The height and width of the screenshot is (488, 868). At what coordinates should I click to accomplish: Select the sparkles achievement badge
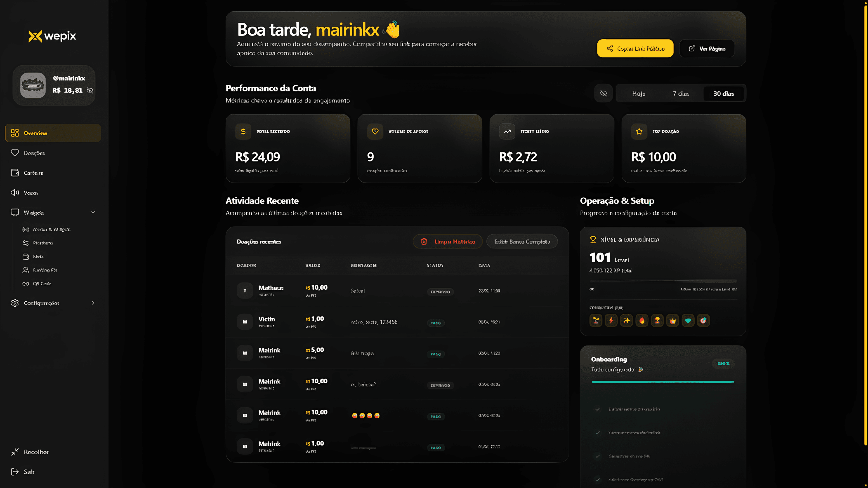(626, 321)
